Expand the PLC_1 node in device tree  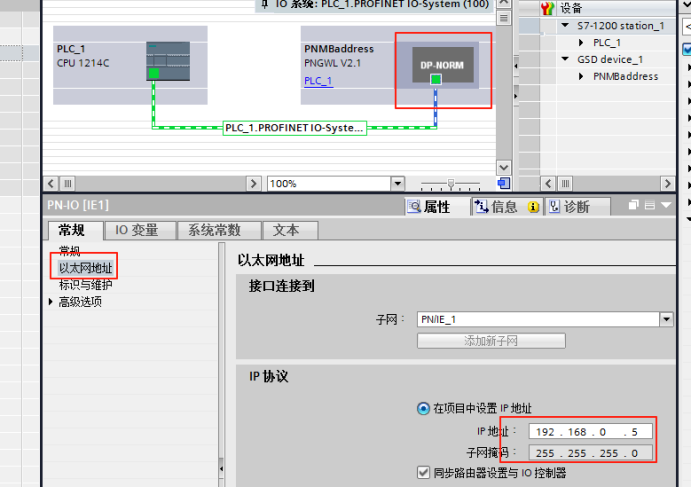click(x=581, y=42)
